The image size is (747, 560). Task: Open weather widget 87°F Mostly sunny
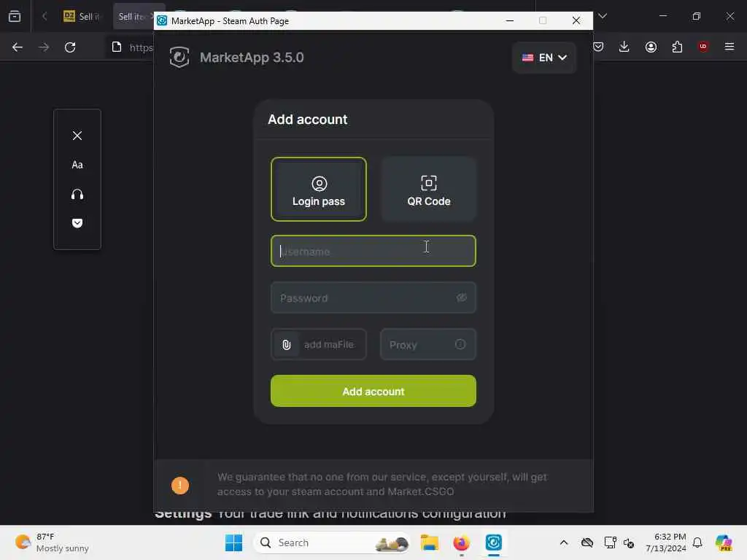[x=52, y=542]
